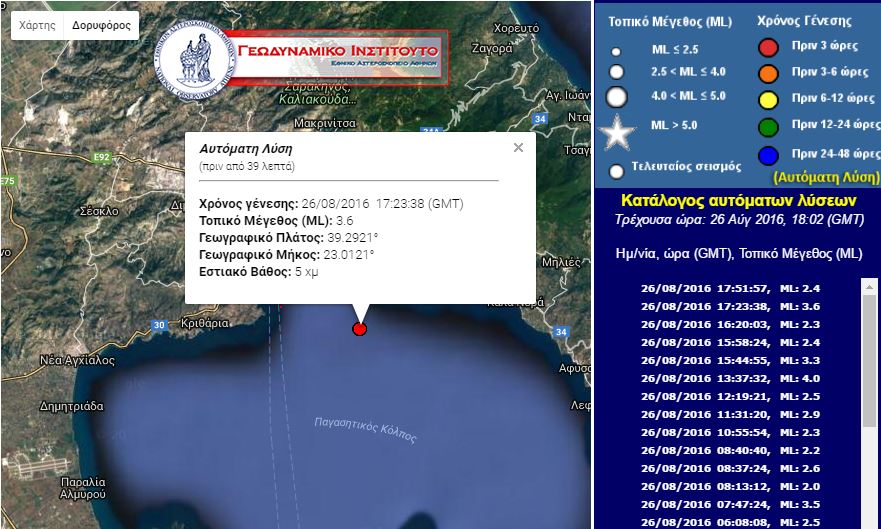The height and width of the screenshot is (529, 881).
Task: Click the Τελευταίος σεισμός circle icon
Action: [617, 170]
